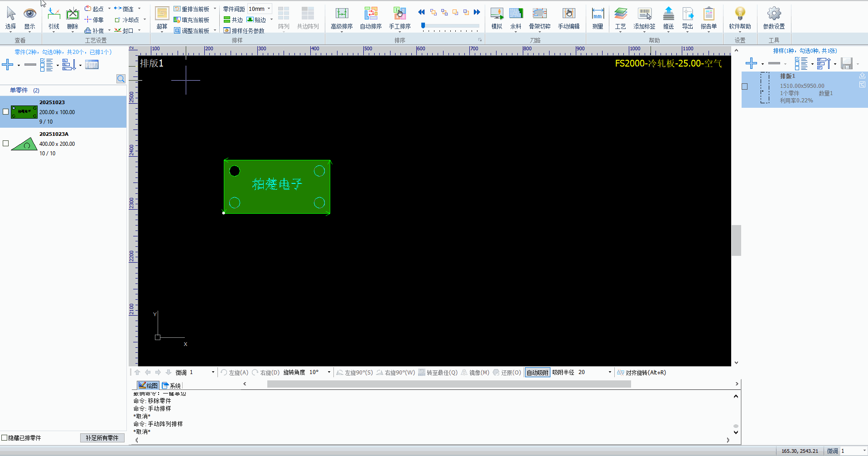Screen dimensions: 868x456
Task: Expand the 零件间距 10mm dropdown
Action: click(x=269, y=9)
